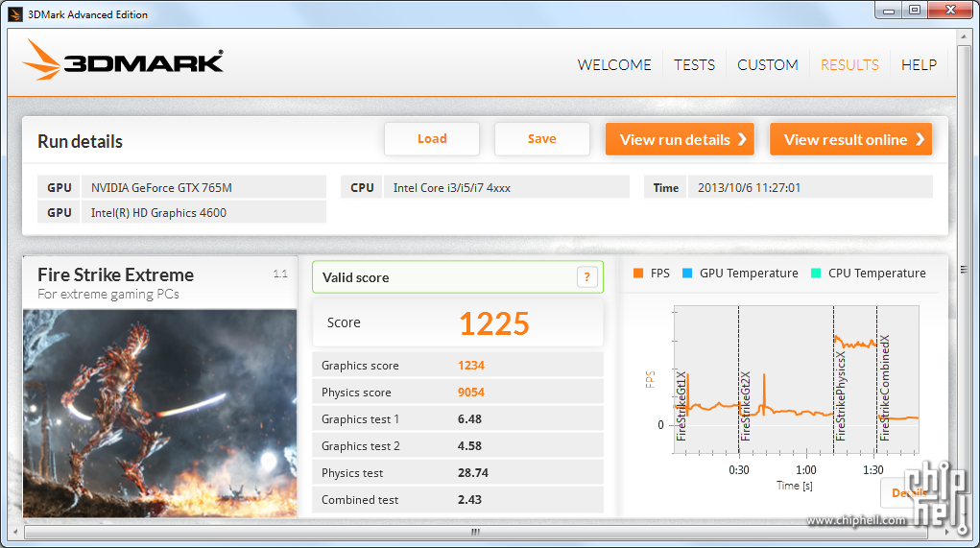
Task: Open the HELP tab
Action: pos(919,65)
